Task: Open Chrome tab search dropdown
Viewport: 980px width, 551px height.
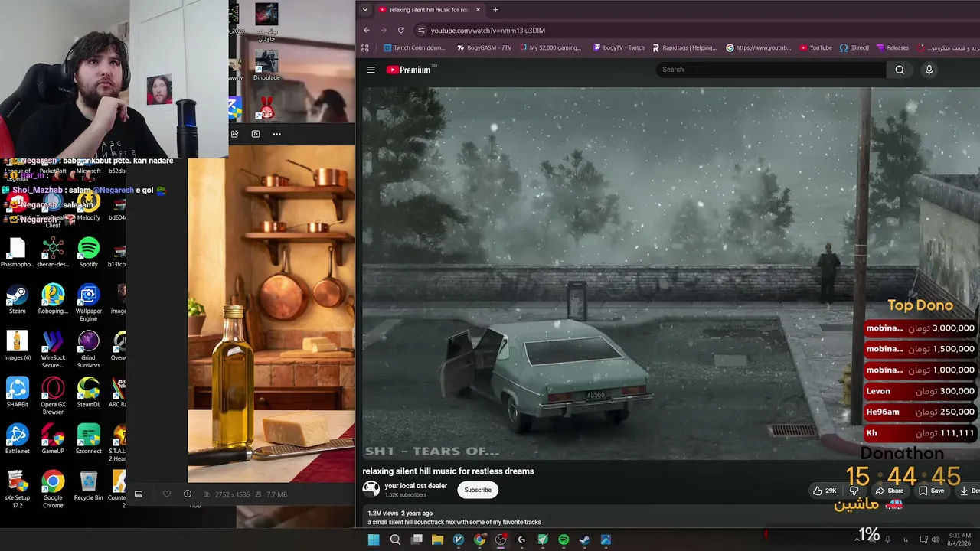Action: tap(364, 10)
